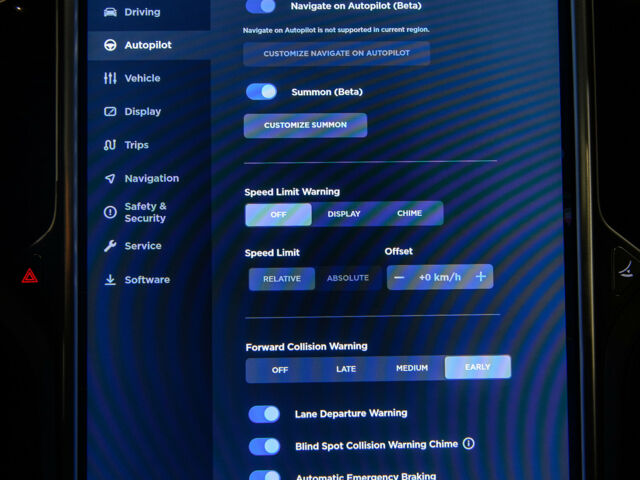Disable Lane Departure Warning switch
The width and height of the screenshot is (640, 480).
coord(264,414)
